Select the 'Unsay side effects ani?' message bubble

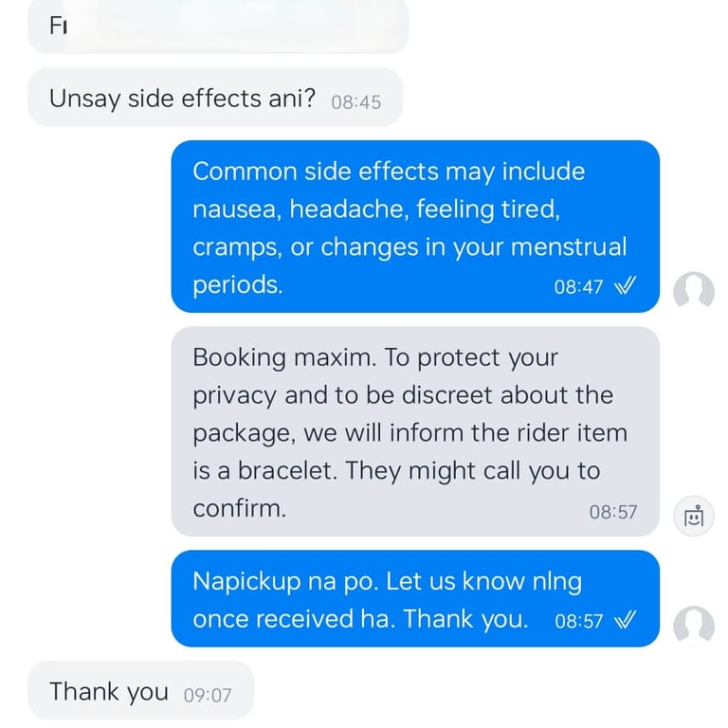(215, 97)
